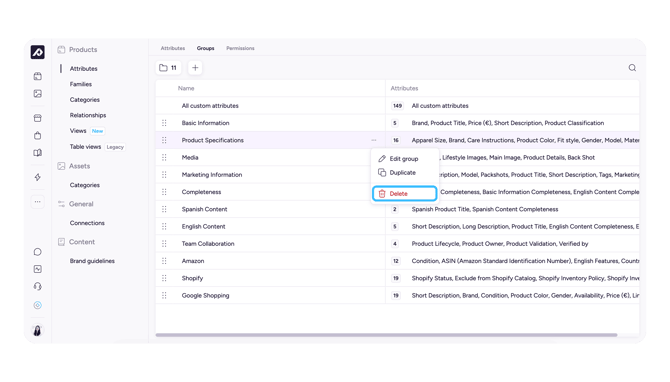Open the lightning bolt automation icon
Image resolution: width=670 pixels, height=382 pixels.
tap(38, 177)
